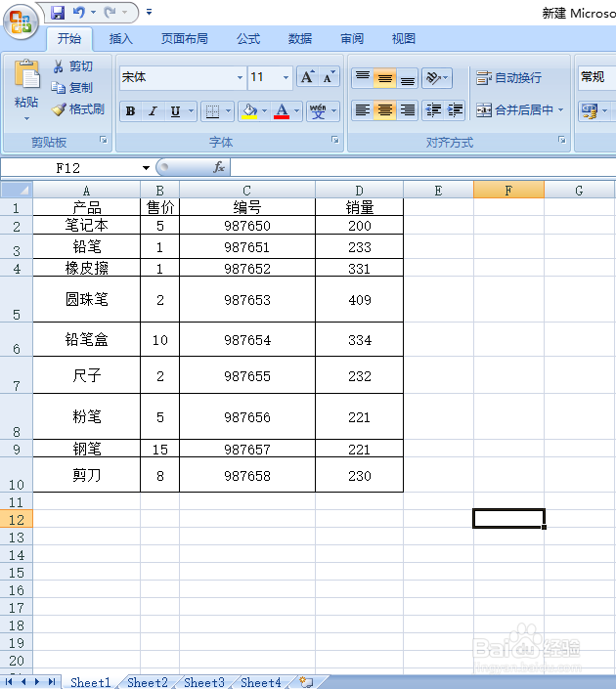This screenshot has width=616, height=689.
Task: Click the Office button logo
Action: pos(21,22)
